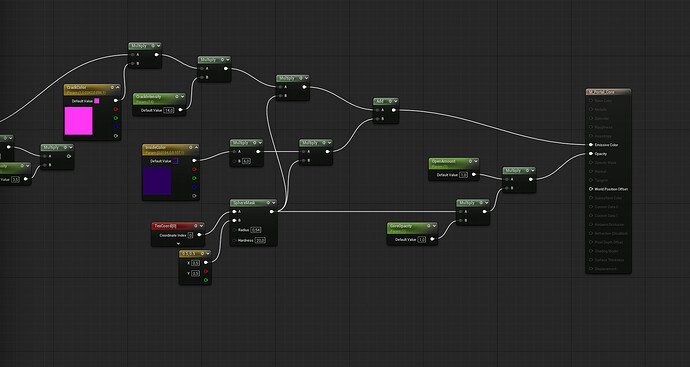Click the CrackColor node's gear icon

112,88
